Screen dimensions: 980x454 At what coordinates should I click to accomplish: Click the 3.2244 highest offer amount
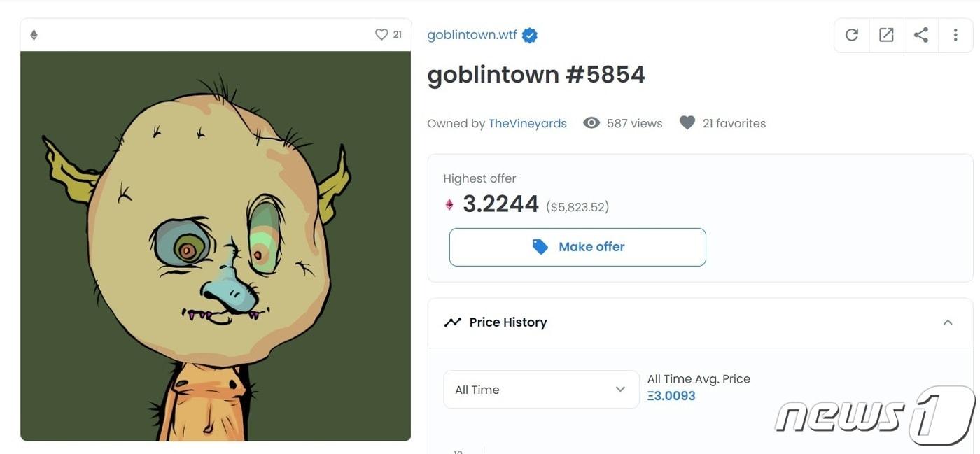click(x=500, y=204)
